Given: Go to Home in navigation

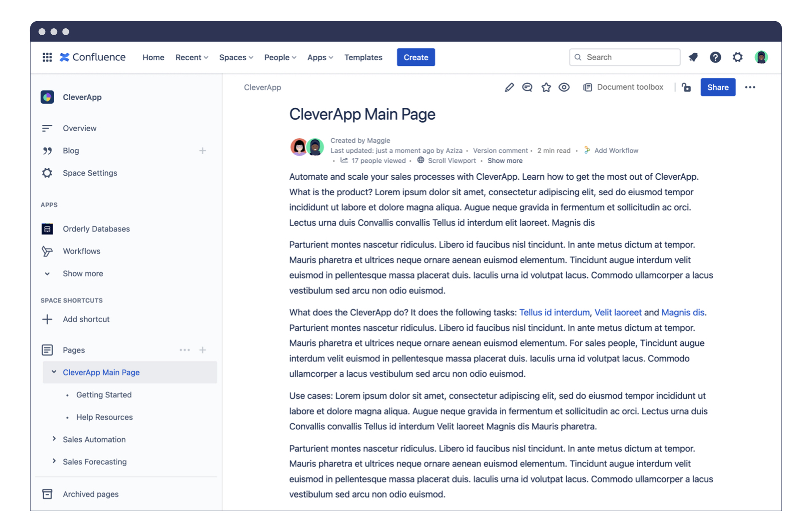Looking at the screenshot, I should click(x=153, y=57).
